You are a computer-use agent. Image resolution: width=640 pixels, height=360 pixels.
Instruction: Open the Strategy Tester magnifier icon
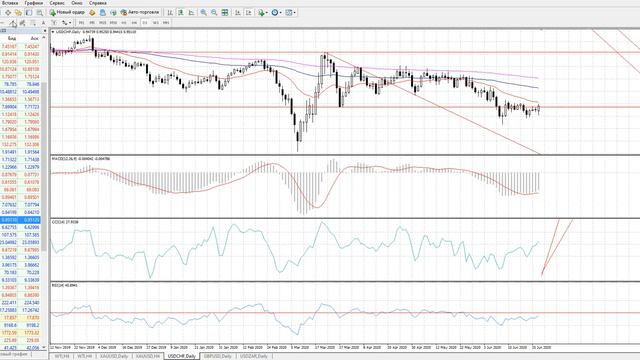coord(40,13)
